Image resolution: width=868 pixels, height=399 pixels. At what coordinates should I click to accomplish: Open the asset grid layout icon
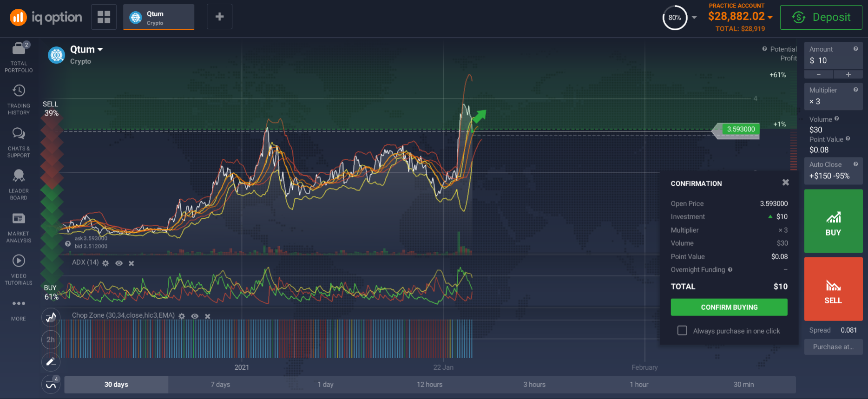pyautogui.click(x=104, y=17)
